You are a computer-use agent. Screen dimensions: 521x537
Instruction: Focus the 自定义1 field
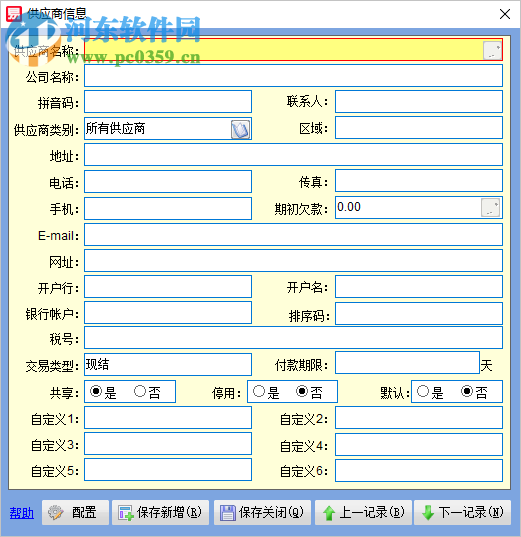168,417
